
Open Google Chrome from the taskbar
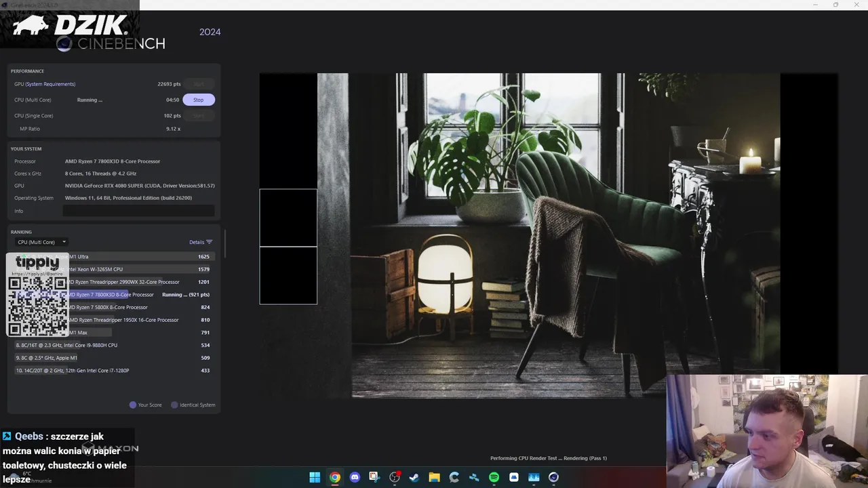(x=334, y=477)
